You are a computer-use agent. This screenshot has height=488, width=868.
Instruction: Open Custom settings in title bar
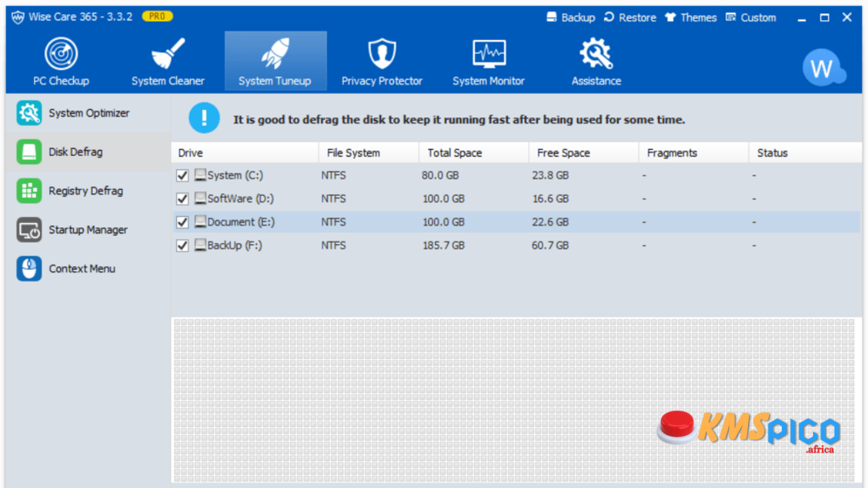coord(751,18)
